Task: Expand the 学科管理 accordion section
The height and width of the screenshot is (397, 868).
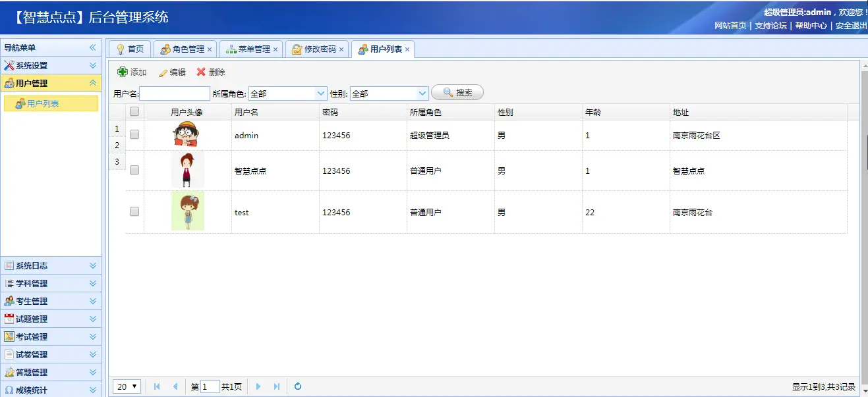Action: 93,284
